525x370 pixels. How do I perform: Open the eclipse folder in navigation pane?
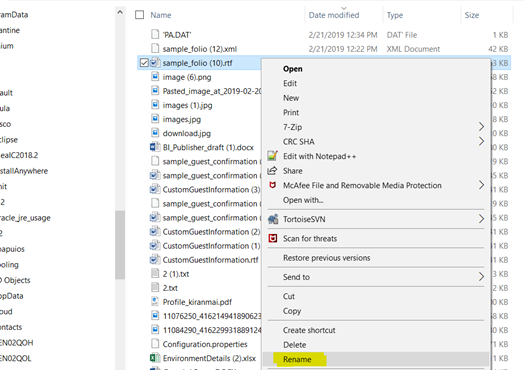click(x=9, y=140)
